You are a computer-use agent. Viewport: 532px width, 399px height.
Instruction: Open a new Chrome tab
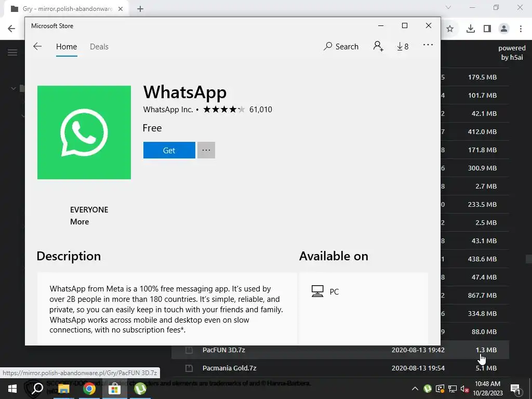[140, 9]
